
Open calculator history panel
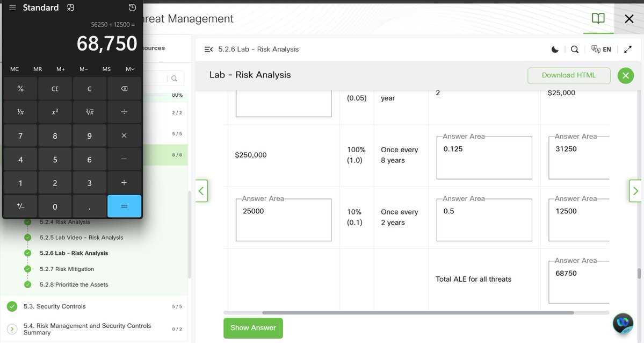[132, 8]
